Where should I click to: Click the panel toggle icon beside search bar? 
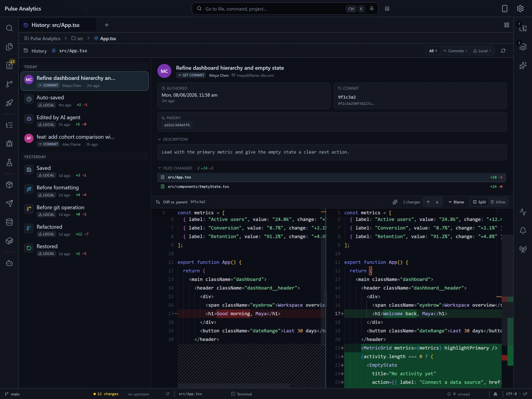pos(387,9)
